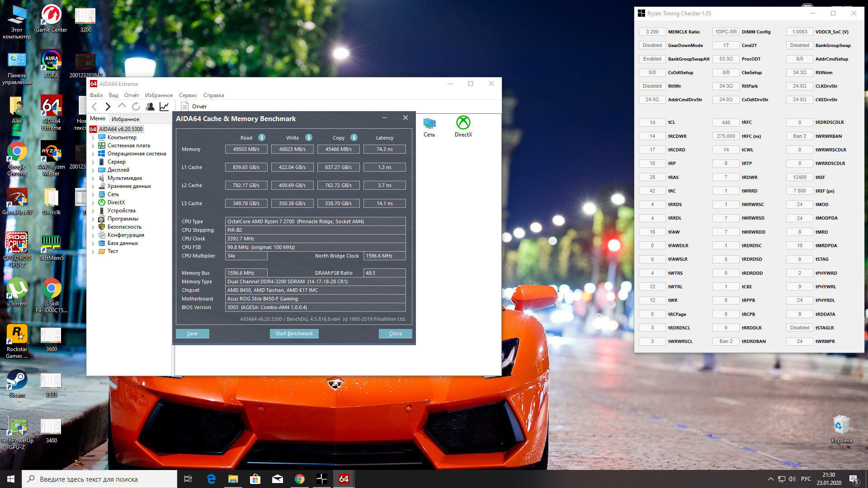Click the AIDA64 toolbar back arrow
Image resolution: width=868 pixels, height=488 pixels.
94,107
